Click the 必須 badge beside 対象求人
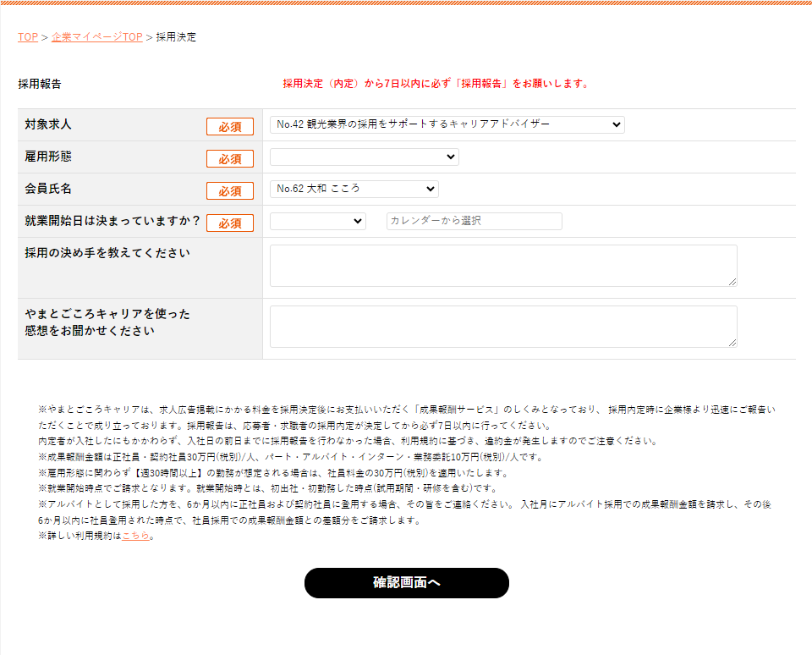Screen dimensions: 812x655 (x=230, y=126)
